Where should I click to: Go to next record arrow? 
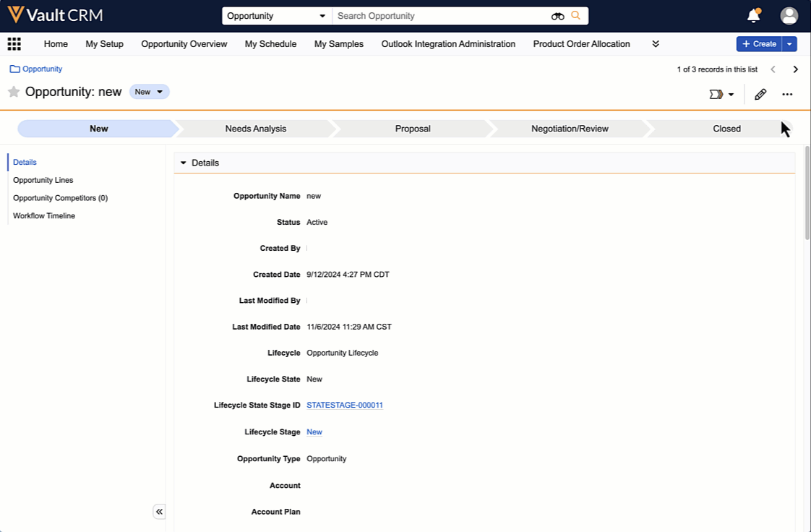pyautogui.click(x=795, y=69)
